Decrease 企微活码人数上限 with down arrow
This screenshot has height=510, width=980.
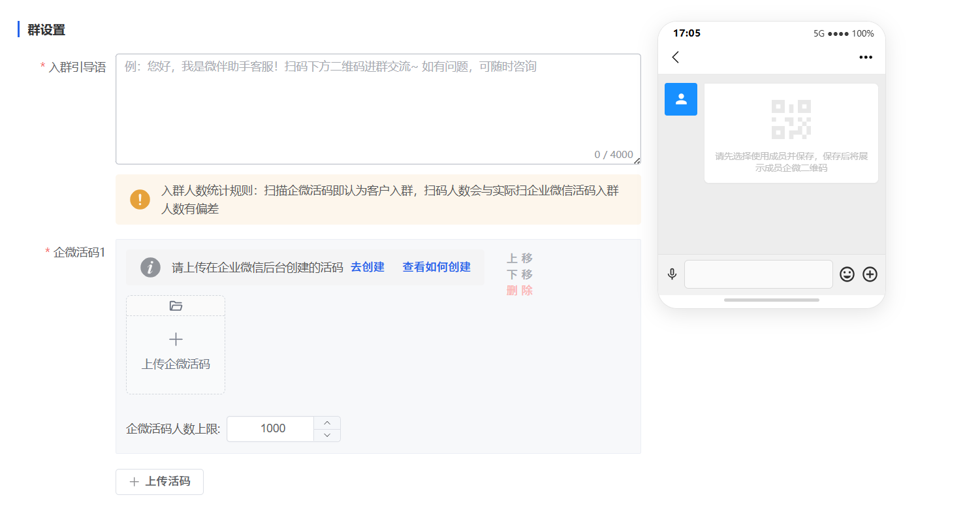tap(327, 436)
